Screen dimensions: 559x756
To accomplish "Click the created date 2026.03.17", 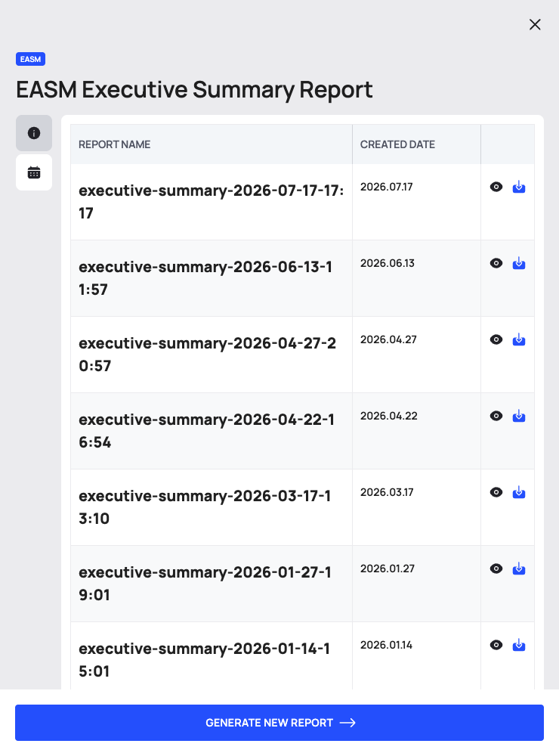I will 387,492.
